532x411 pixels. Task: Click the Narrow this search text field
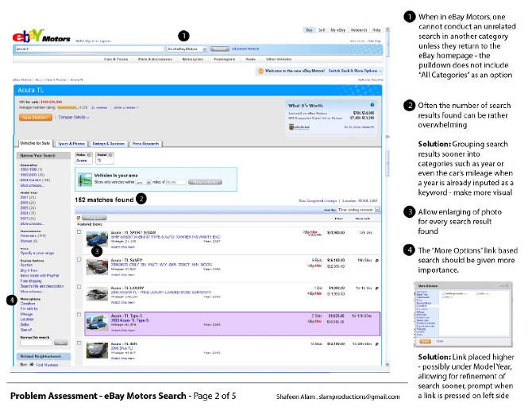point(36,343)
